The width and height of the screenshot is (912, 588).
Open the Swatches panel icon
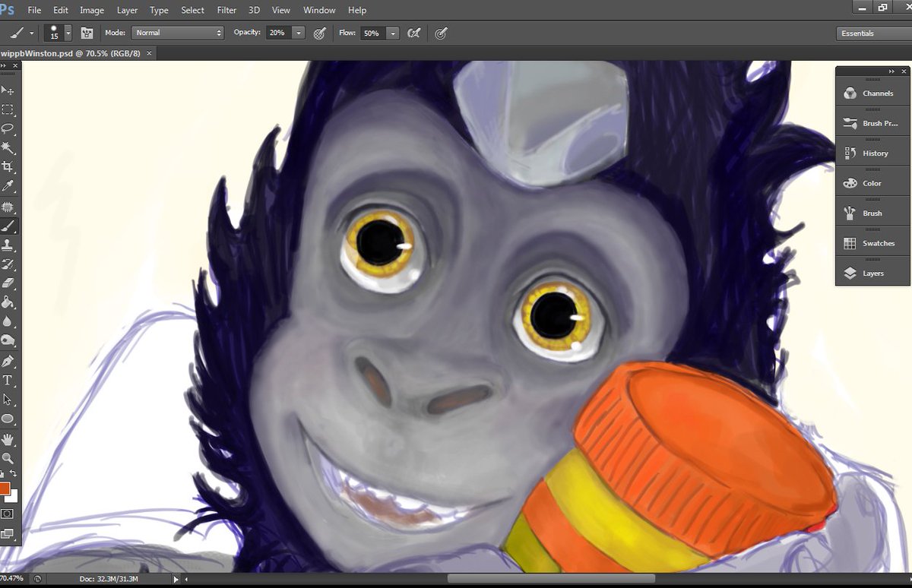coord(850,243)
